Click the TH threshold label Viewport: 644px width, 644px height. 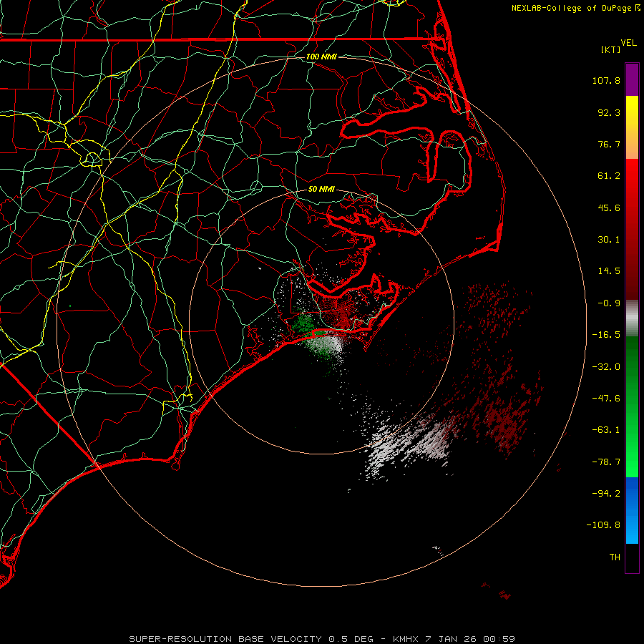pos(615,557)
